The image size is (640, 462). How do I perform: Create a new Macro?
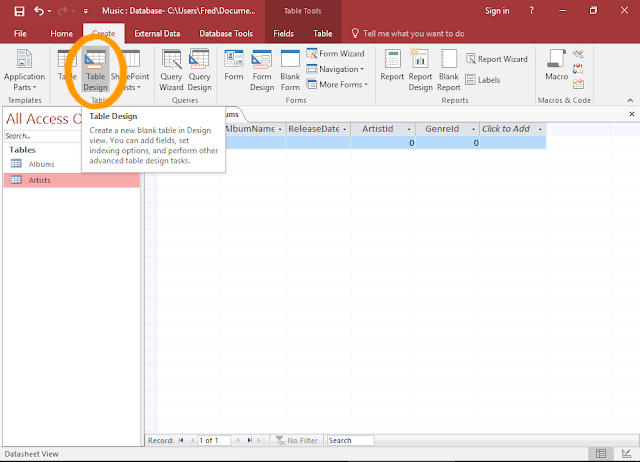click(556, 65)
